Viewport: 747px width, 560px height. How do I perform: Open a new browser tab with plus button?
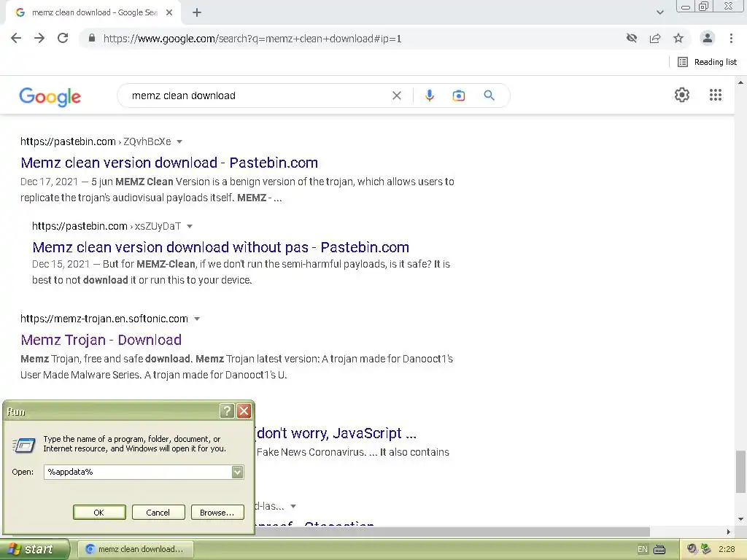click(x=197, y=13)
